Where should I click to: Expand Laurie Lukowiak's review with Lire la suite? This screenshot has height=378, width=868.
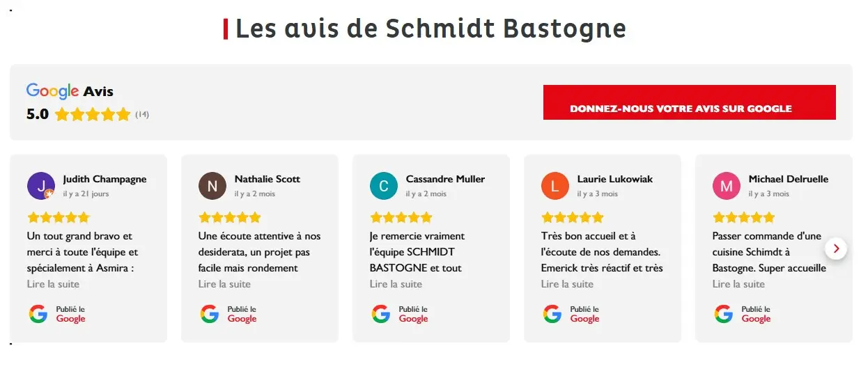[x=567, y=284]
